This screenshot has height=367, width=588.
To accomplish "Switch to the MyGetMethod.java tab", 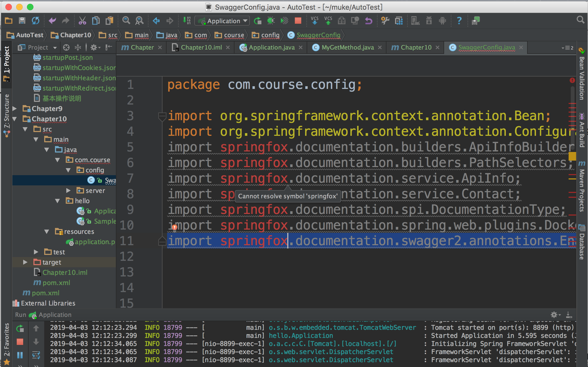I will tap(347, 47).
